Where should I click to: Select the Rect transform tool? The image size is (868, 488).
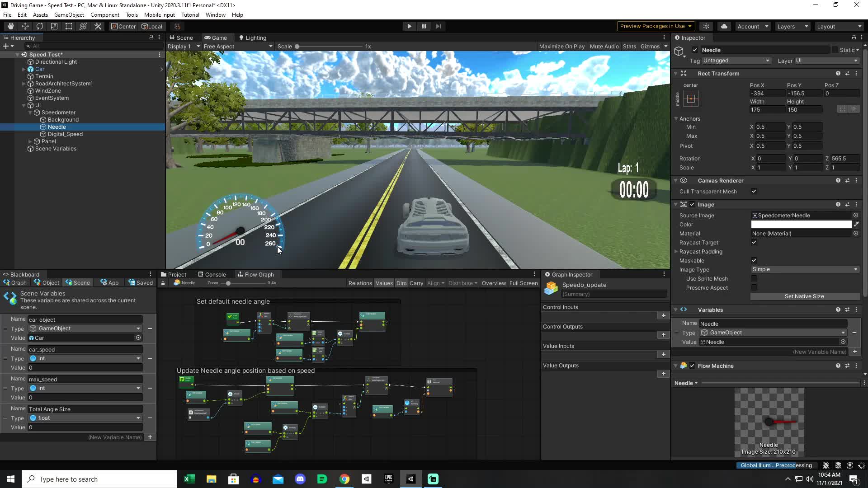point(68,26)
